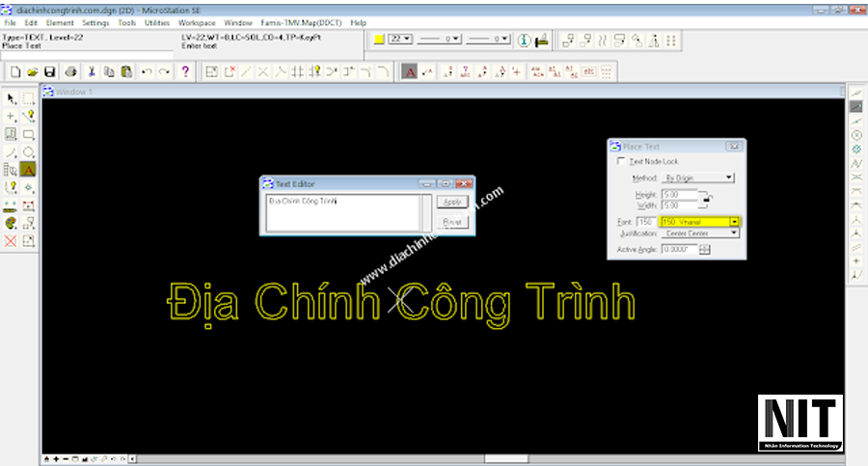Click the yellow active color swatch
The height and width of the screenshot is (466, 868).
click(379, 39)
